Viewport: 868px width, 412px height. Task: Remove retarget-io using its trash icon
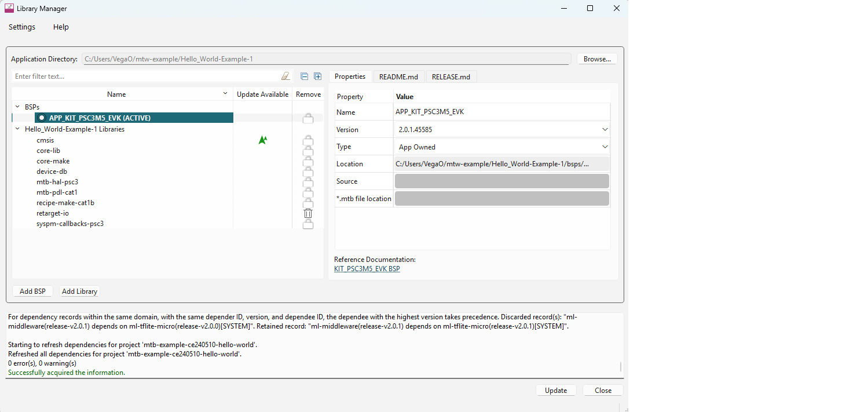point(308,213)
